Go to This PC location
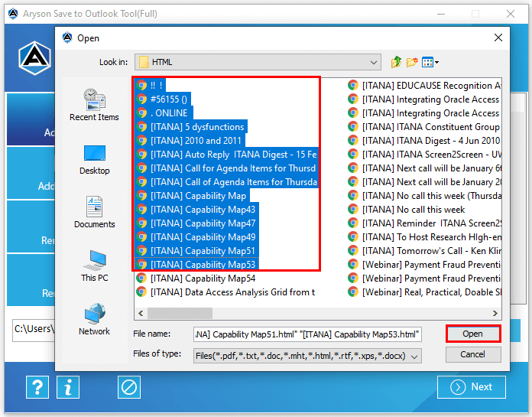 (94, 266)
